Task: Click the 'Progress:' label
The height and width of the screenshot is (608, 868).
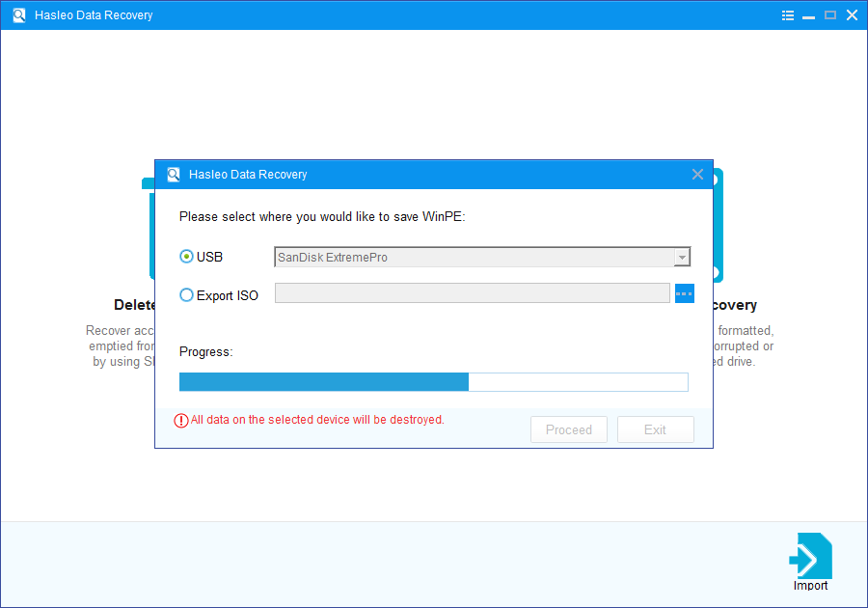Action: click(206, 352)
